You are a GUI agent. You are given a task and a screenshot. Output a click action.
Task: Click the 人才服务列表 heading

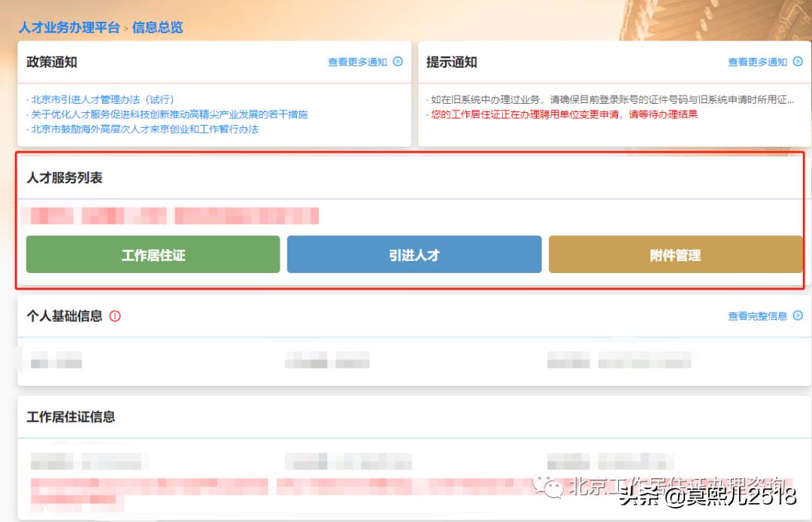(x=65, y=178)
